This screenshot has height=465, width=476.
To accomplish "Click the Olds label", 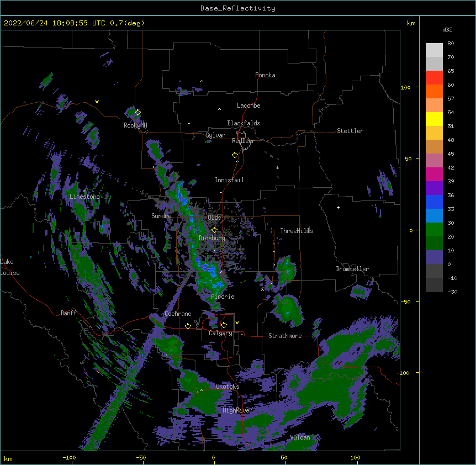I will click(x=214, y=218).
